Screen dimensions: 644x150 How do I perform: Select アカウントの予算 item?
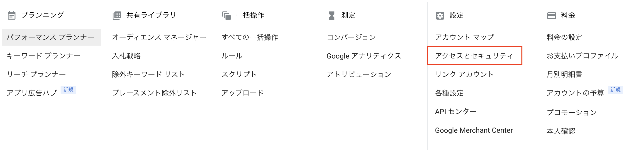point(575,93)
